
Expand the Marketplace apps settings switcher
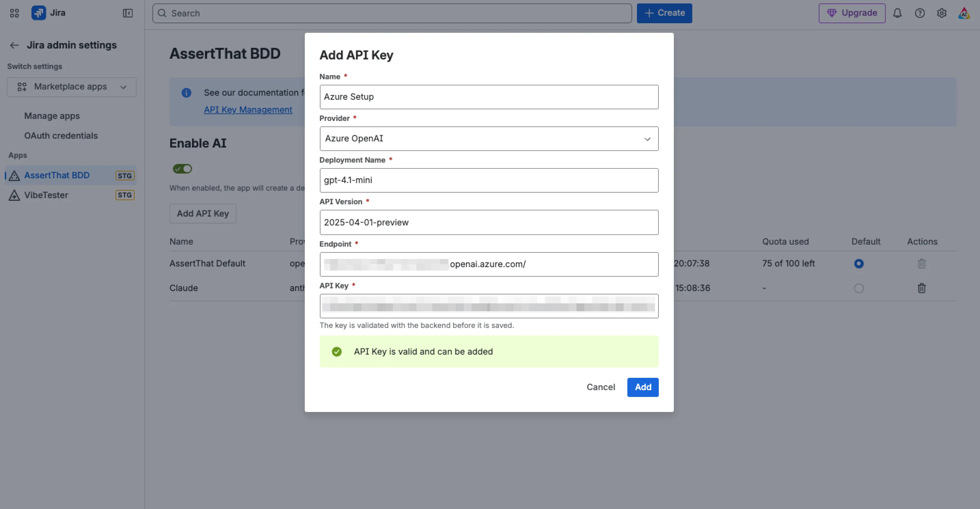coord(71,87)
